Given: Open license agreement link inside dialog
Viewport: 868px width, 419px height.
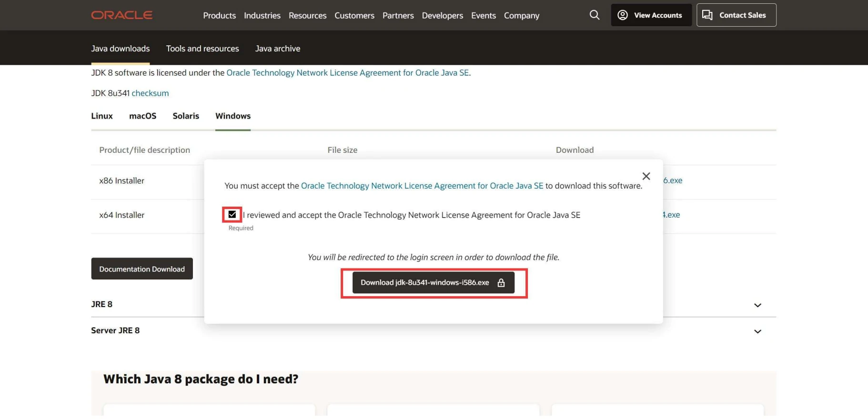Looking at the screenshot, I should [x=422, y=186].
